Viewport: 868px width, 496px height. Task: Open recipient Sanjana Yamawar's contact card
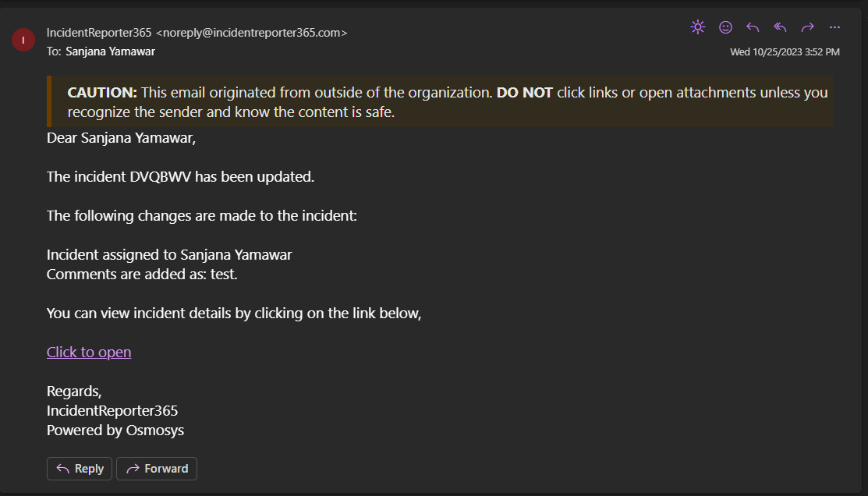point(110,51)
